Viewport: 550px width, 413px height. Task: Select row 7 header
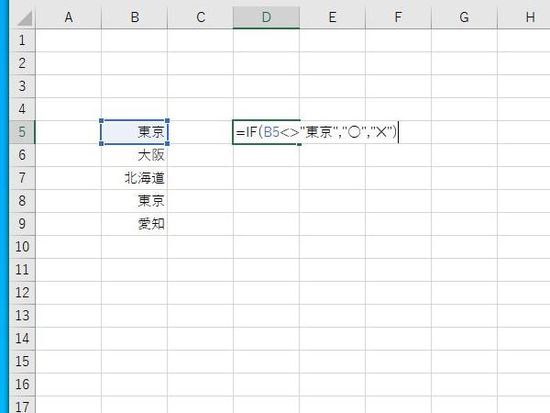coord(22,178)
